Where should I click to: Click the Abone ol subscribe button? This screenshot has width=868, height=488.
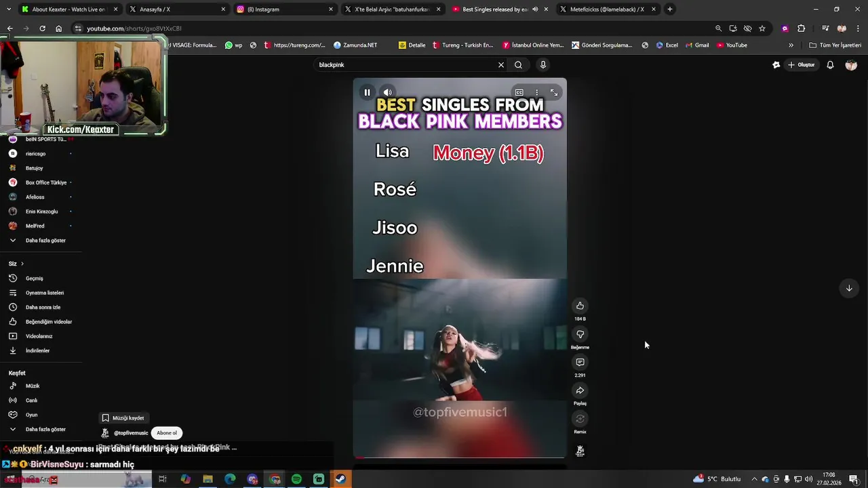pos(167,433)
